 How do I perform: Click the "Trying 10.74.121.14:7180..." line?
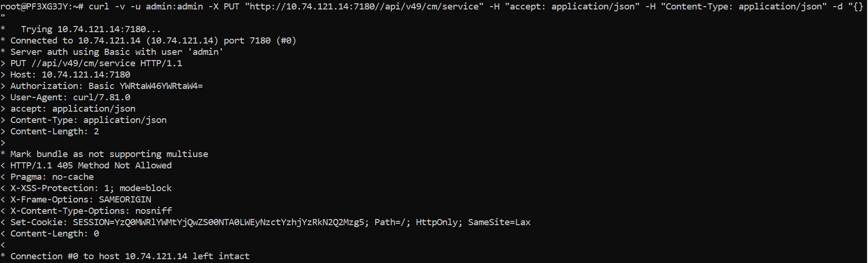90,29
